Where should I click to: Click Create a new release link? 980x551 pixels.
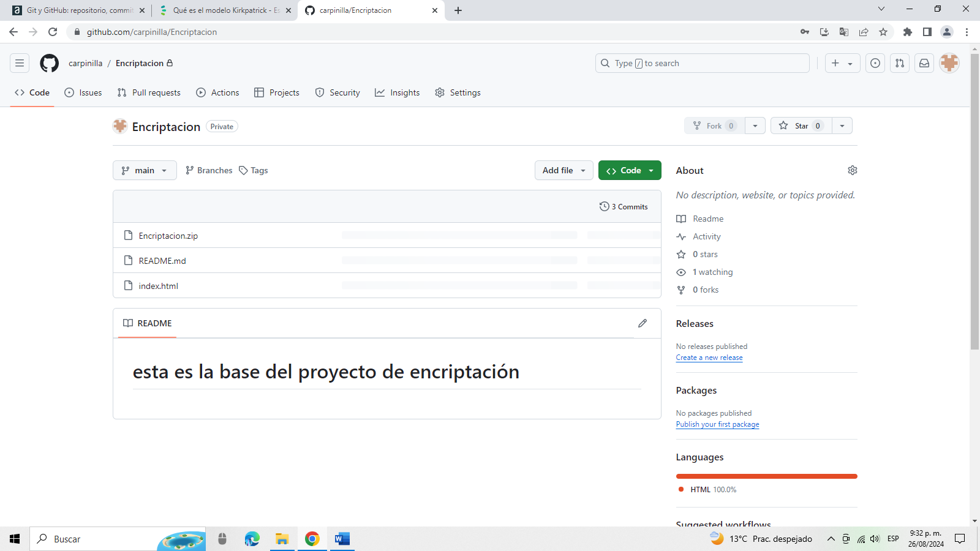[x=709, y=358]
